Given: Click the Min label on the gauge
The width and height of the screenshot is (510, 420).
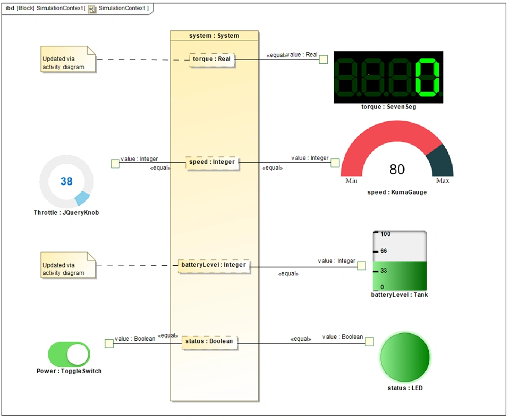Looking at the screenshot, I should point(351,181).
